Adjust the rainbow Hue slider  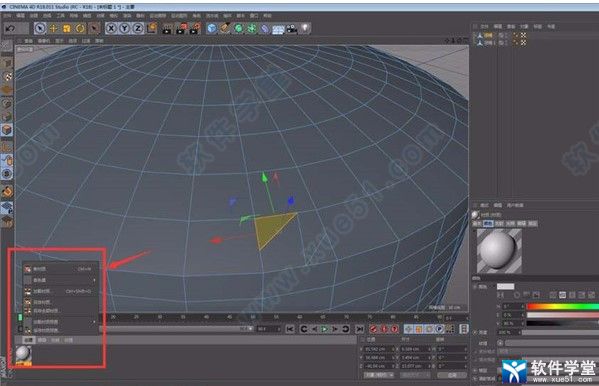point(563,307)
